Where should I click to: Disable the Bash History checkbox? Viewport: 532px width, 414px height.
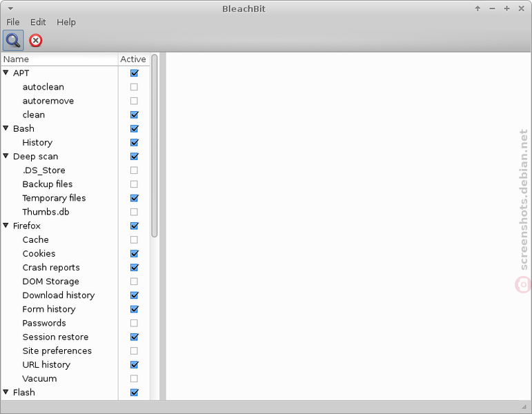click(134, 143)
